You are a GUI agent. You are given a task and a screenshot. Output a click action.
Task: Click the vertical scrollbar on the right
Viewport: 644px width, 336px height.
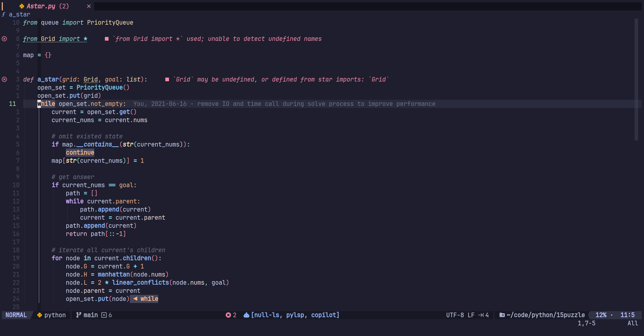pos(636,79)
